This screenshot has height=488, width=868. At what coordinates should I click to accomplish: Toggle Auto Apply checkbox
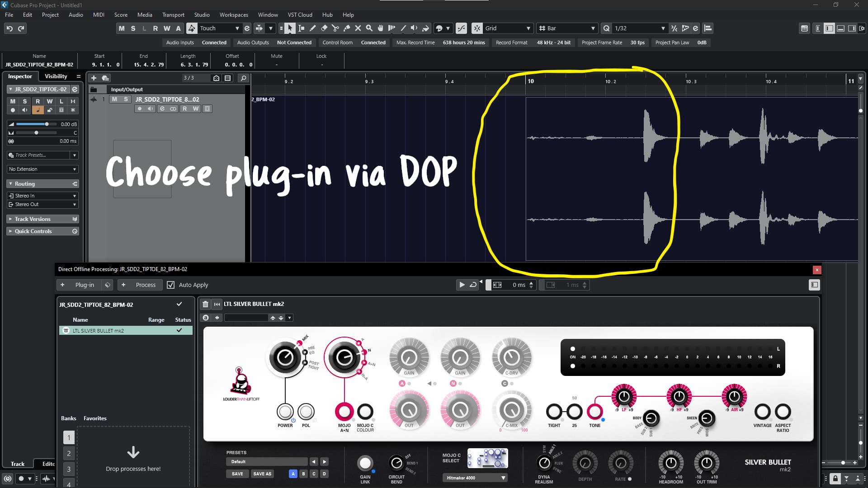tap(170, 285)
